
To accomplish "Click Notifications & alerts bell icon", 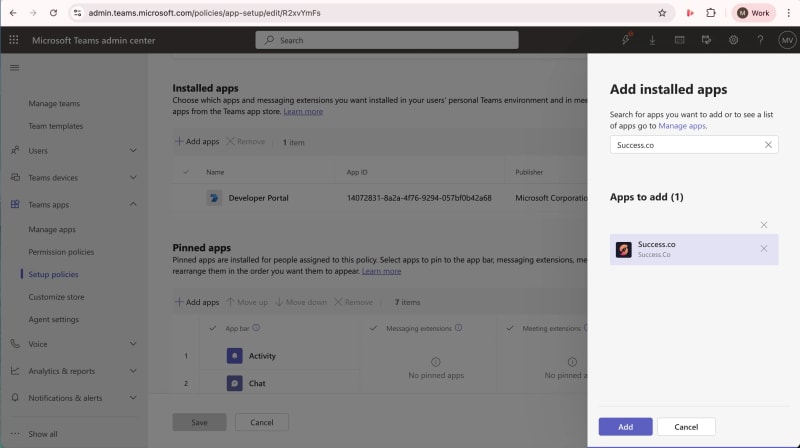I will click(x=15, y=397).
